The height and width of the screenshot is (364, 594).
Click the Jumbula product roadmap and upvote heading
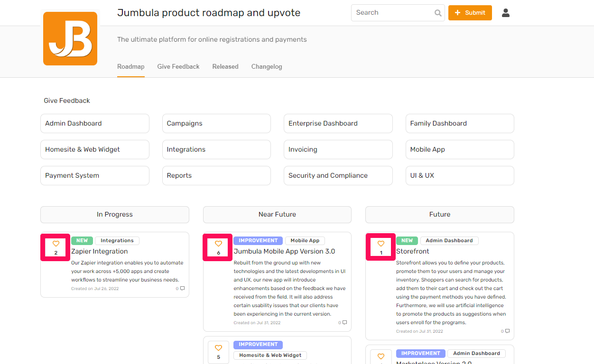point(209,13)
